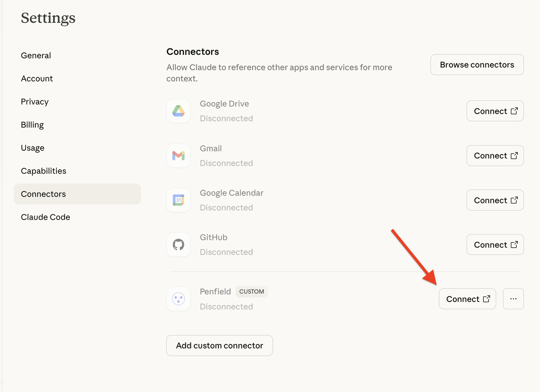Click the Google Drive logo icon

pos(178,111)
